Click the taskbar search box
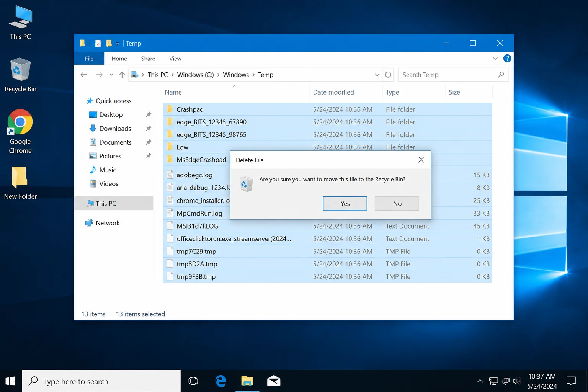The height and width of the screenshot is (392, 588). [101, 381]
